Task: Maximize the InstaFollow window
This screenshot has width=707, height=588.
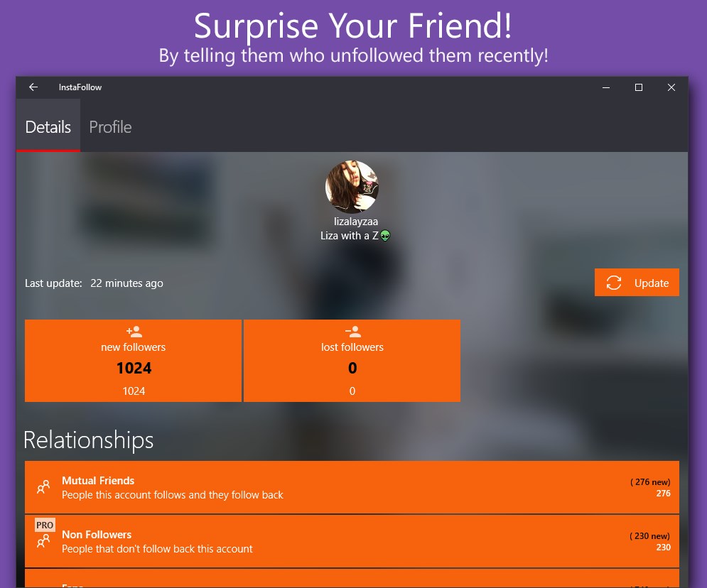Action: (x=639, y=87)
